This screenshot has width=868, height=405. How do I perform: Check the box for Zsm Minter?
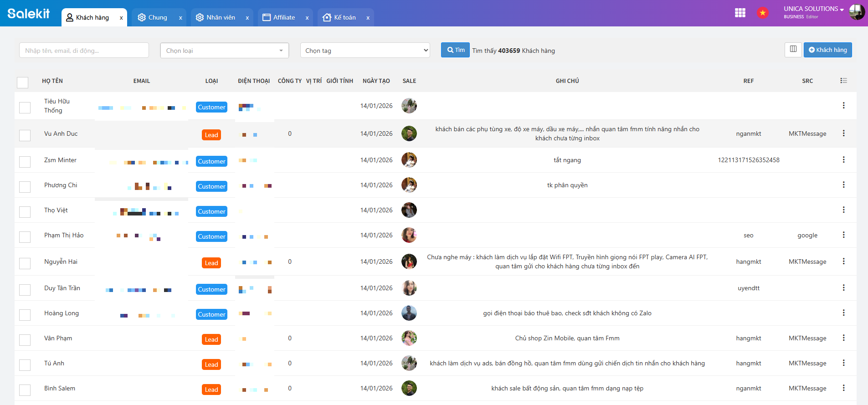(x=25, y=162)
